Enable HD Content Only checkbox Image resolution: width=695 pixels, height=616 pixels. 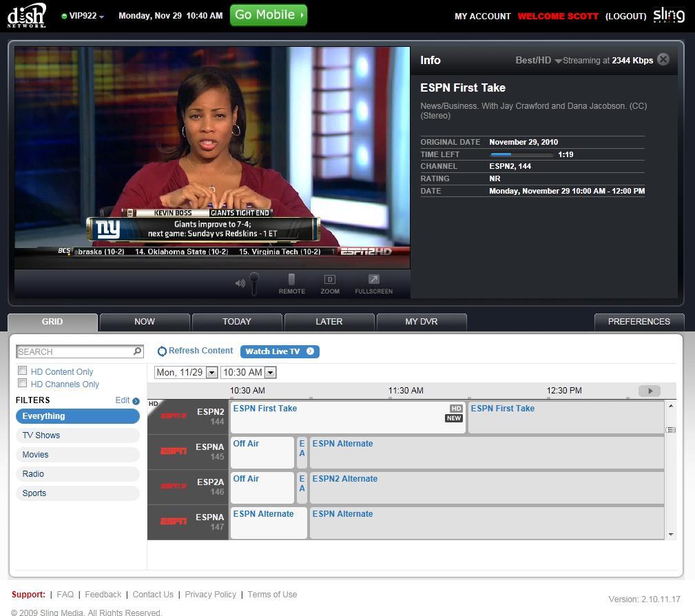22,370
